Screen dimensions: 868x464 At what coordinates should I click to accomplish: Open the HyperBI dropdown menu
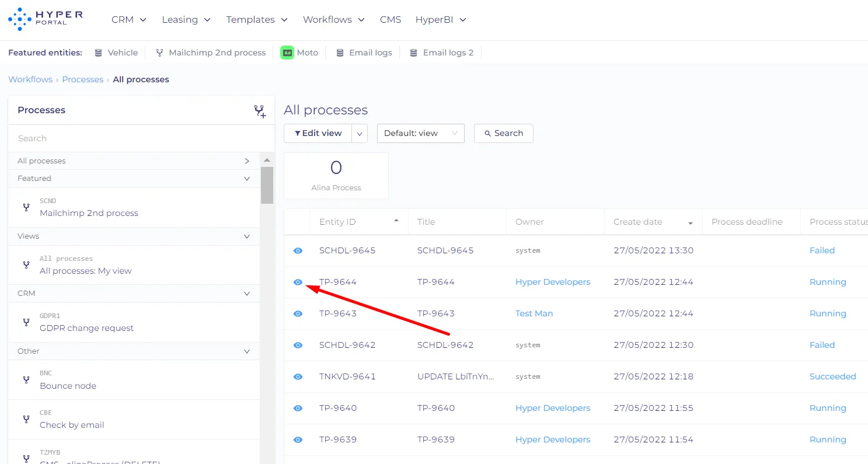coord(441,19)
